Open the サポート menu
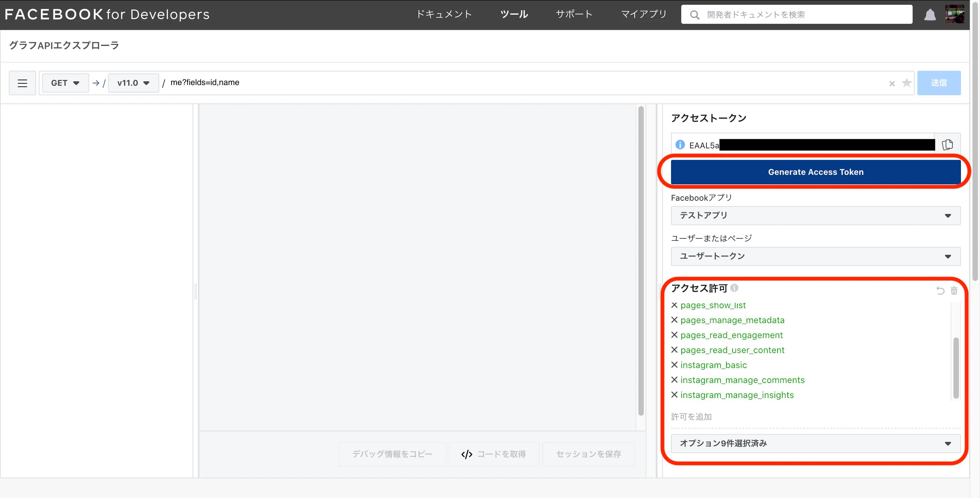 click(574, 14)
